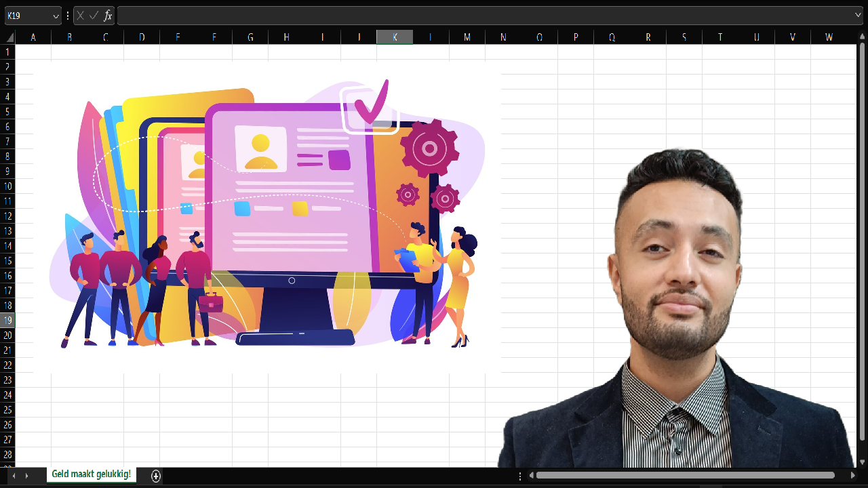The height and width of the screenshot is (488, 868).
Task: Click the Enter checkmark icon in formula bar
Action: click(94, 16)
